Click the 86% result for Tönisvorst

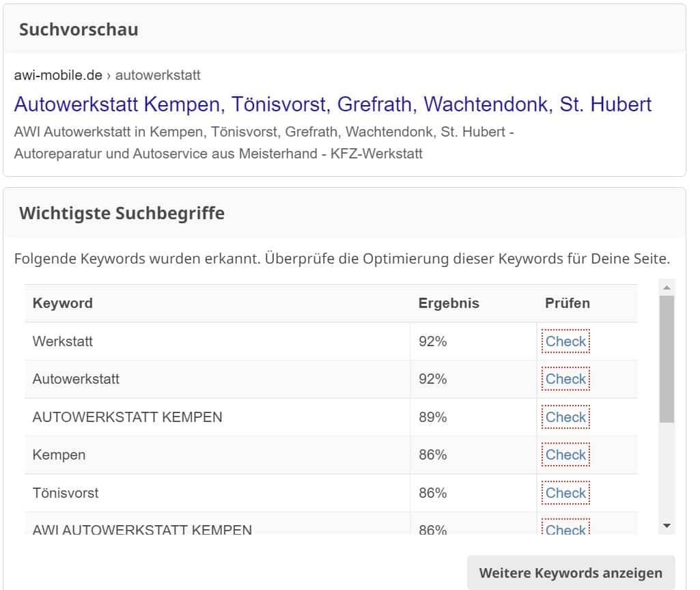point(432,493)
